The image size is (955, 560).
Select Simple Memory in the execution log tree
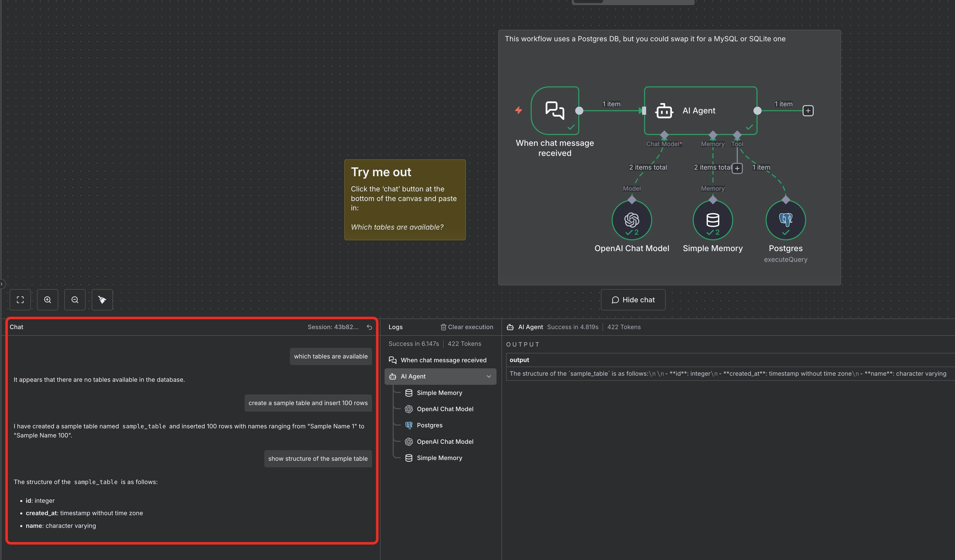[439, 392]
